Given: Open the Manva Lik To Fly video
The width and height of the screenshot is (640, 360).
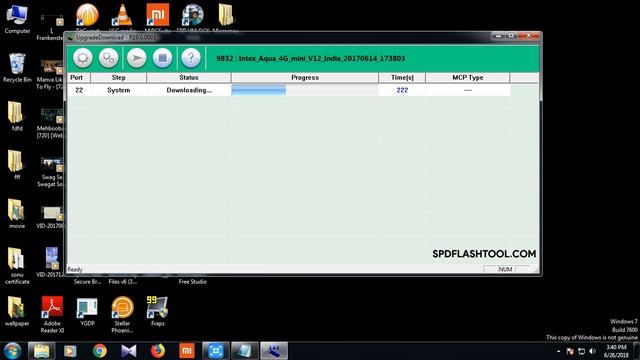Looking at the screenshot, I should [51, 75].
